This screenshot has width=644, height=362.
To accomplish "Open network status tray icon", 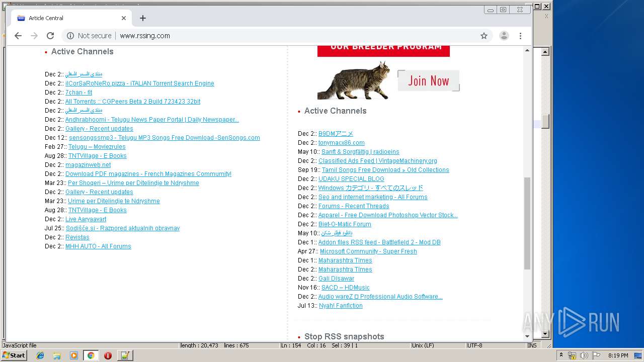I will click(572, 355).
